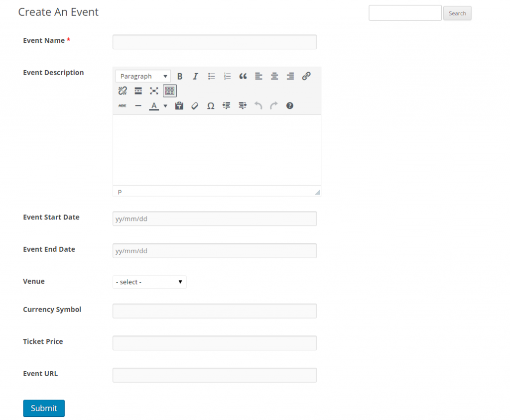Toggle bold formatting in the editor
The image size is (510, 420).
180,76
